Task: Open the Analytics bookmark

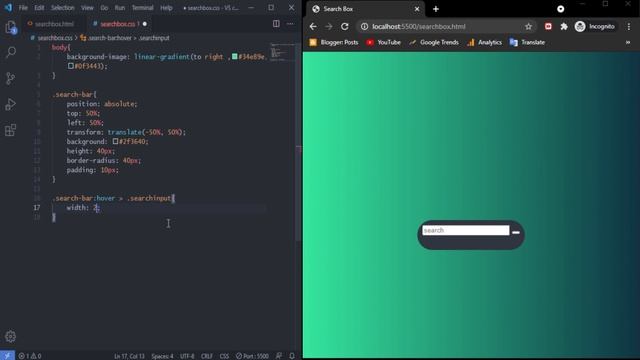Action: point(484,42)
